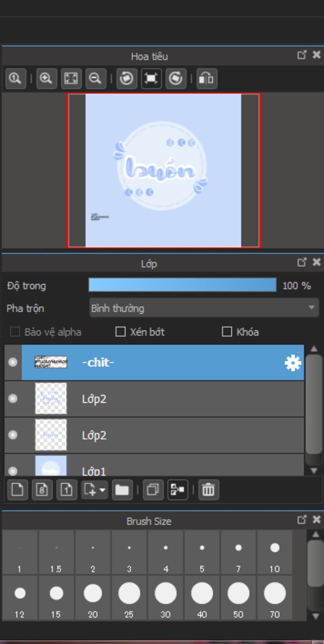The width and height of the screenshot is (324, 644).
Task: Adjust the Độ trong opacity slider
Action: click(183, 285)
